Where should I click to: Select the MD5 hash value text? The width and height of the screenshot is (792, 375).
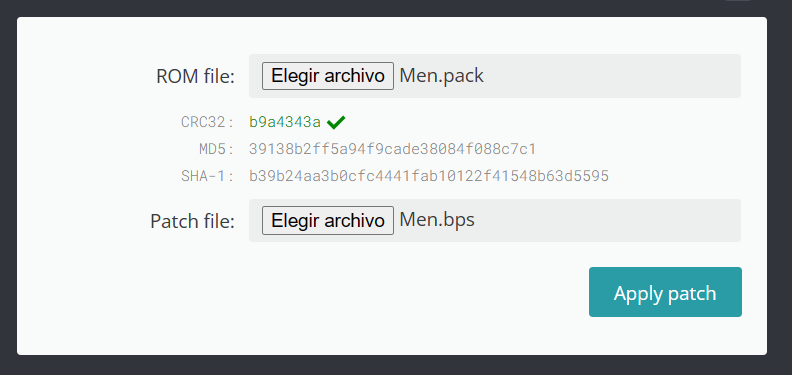pos(392,149)
